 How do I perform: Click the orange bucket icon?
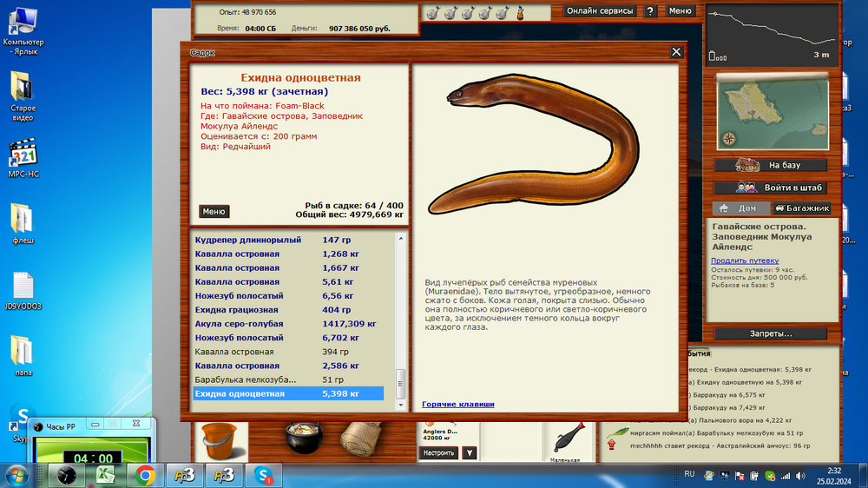click(x=220, y=440)
